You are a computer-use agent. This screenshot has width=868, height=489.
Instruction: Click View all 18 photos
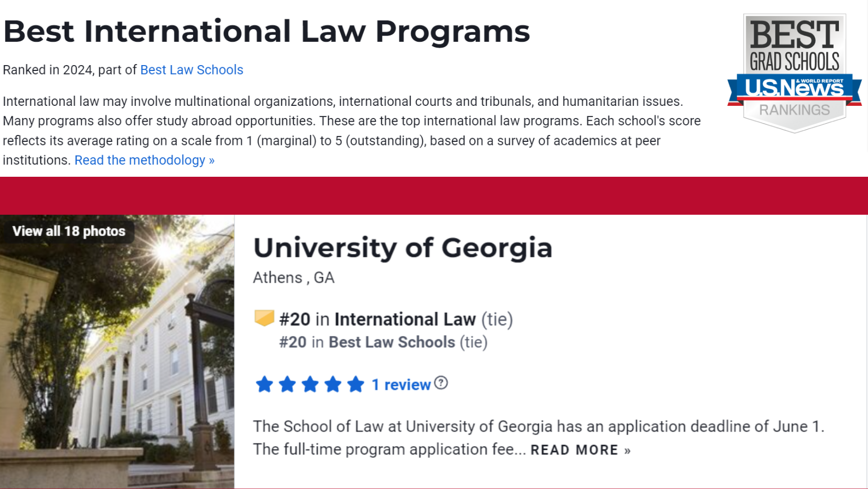(x=69, y=231)
